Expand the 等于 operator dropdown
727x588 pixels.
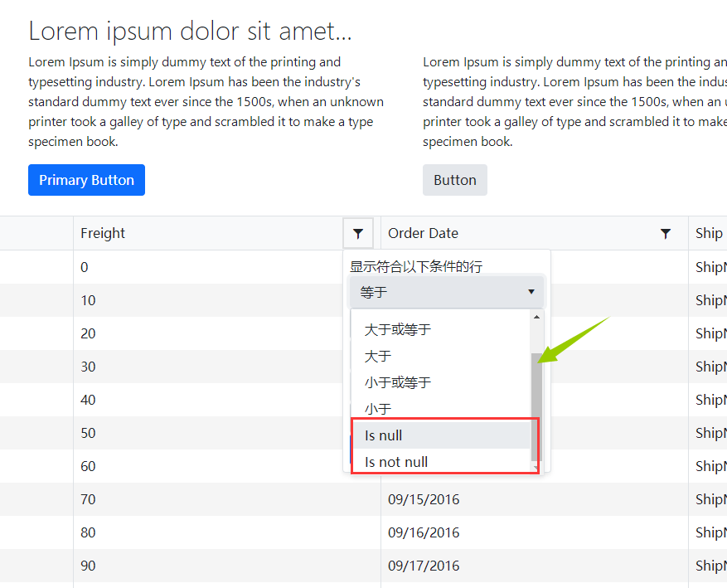[447, 292]
